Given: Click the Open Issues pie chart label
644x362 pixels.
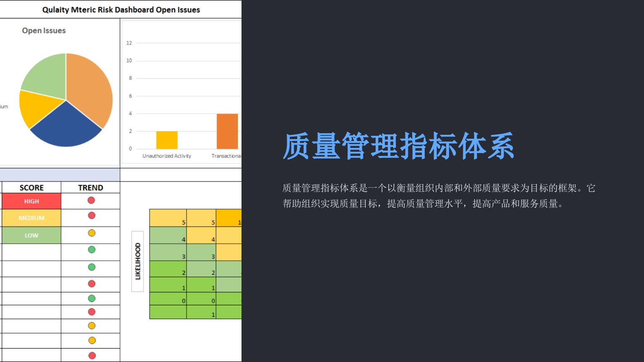Looking at the screenshot, I should click(x=44, y=31).
